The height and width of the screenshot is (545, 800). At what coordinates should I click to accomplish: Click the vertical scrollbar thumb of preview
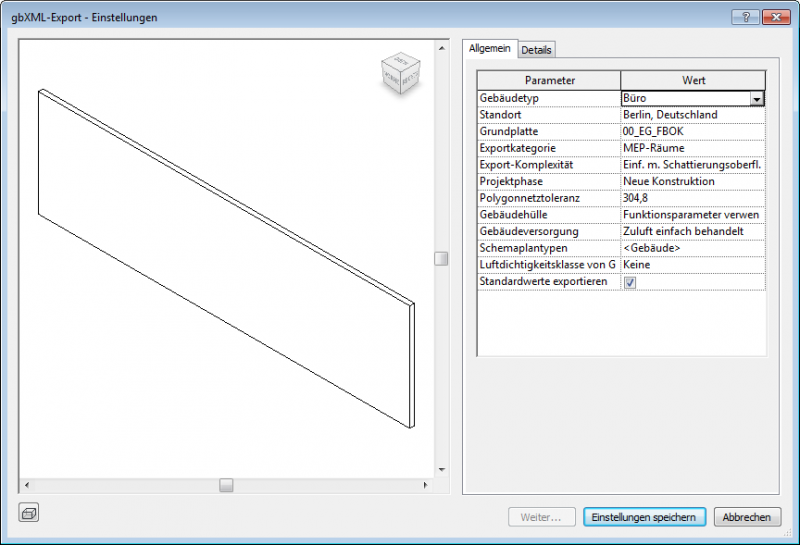pos(441,259)
